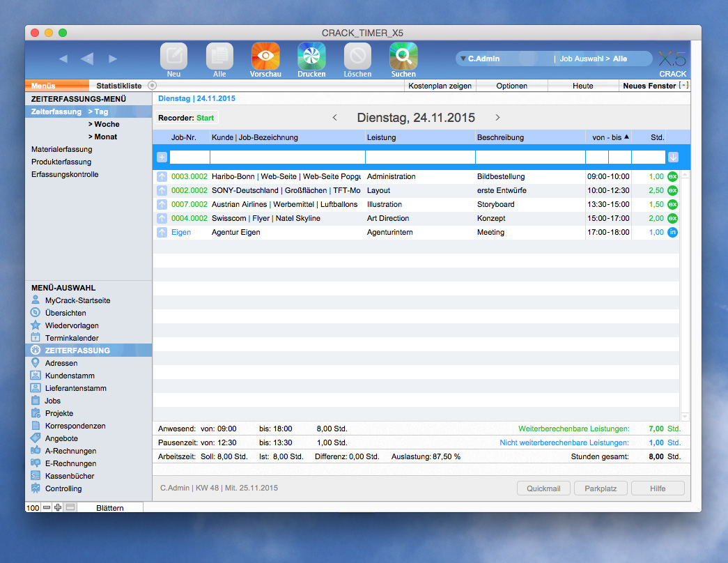
Task: Open the Suchen magnifier icon
Action: pyautogui.click(x=403, y=56)
